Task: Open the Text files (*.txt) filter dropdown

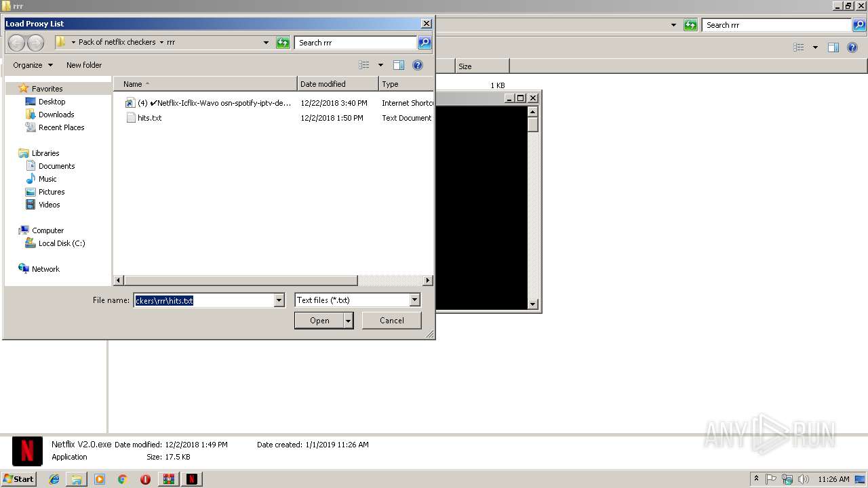Action: [357, 300]
